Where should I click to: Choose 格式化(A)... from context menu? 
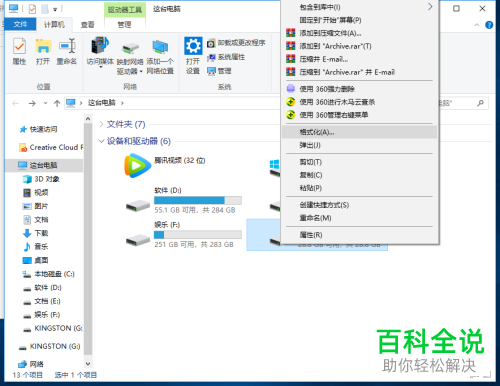coord(359,132)
